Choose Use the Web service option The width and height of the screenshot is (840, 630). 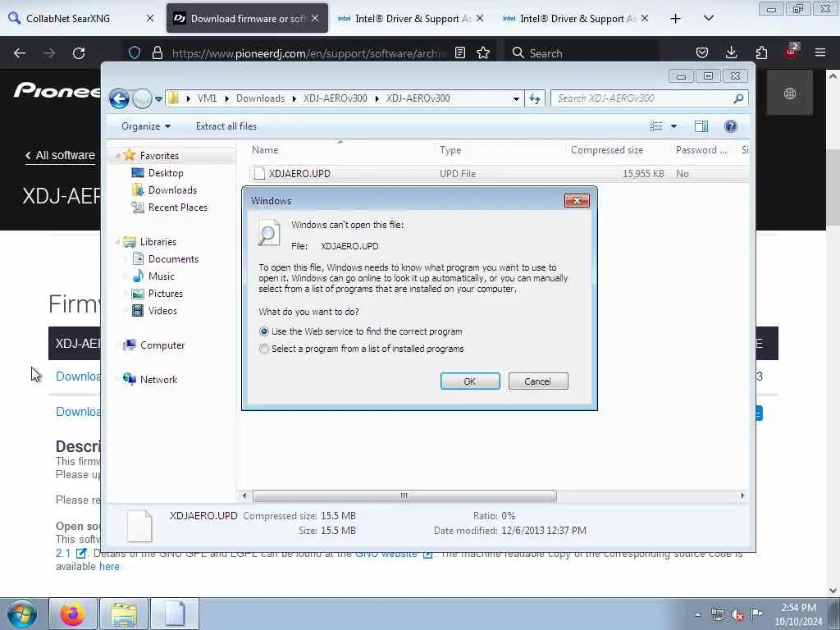coord(361,331)
